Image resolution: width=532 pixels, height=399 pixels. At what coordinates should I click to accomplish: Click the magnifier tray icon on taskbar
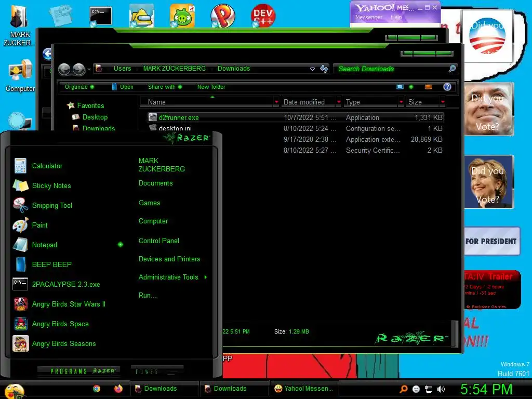pos(403,389)
